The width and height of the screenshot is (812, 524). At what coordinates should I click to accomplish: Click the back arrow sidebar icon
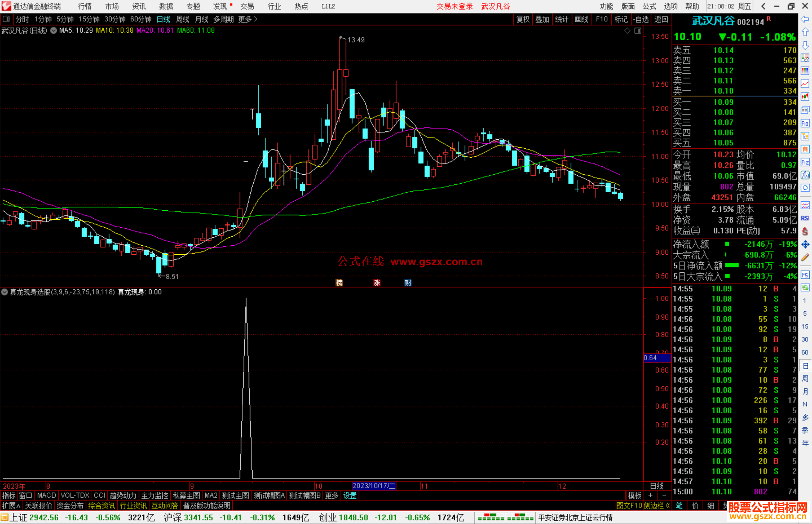(x=805, y=19)
